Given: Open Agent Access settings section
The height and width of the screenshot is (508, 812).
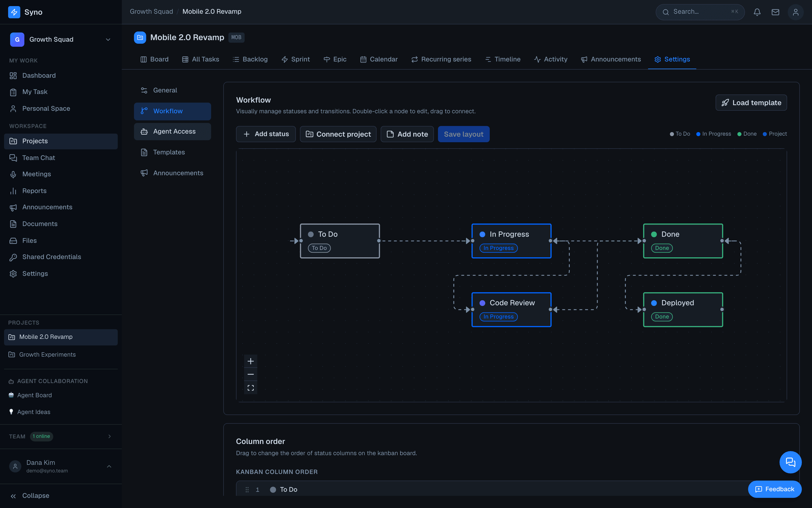Looking at the screenshot, I should 173,131.
